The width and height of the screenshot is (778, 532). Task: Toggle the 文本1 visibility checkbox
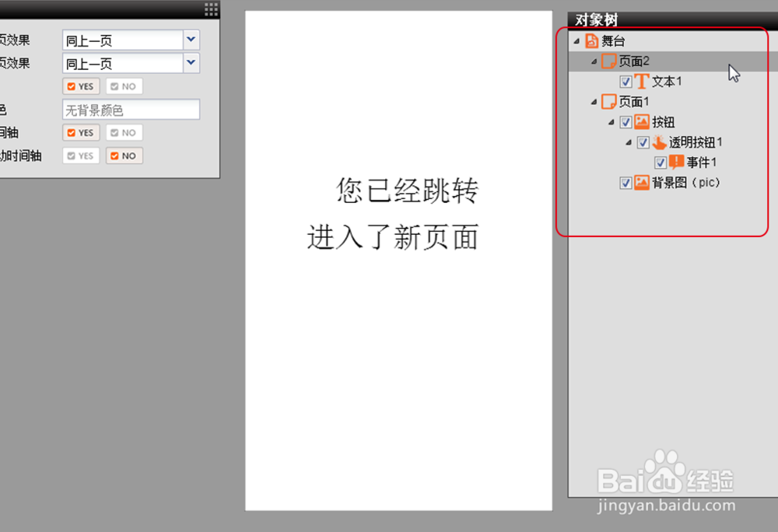(x=626, y=81)
